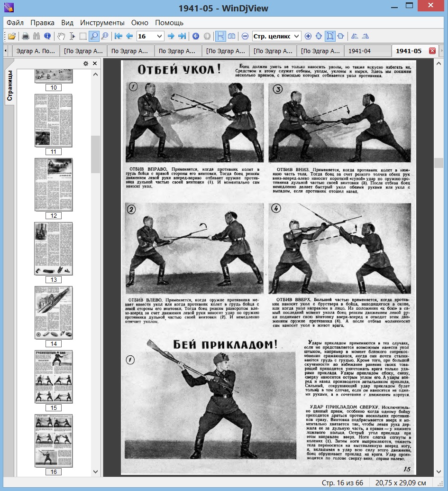
Task: Go to previous page arrow
Action: pyautogui.click(x=129, y=36)
